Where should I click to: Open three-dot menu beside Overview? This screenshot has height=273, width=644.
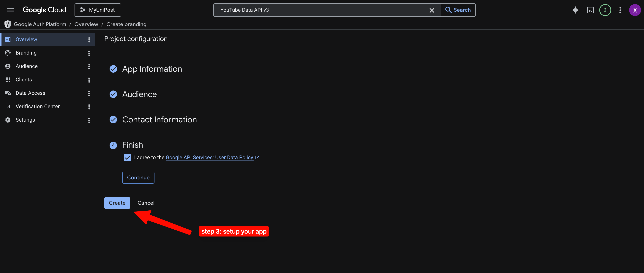point(89,40)
